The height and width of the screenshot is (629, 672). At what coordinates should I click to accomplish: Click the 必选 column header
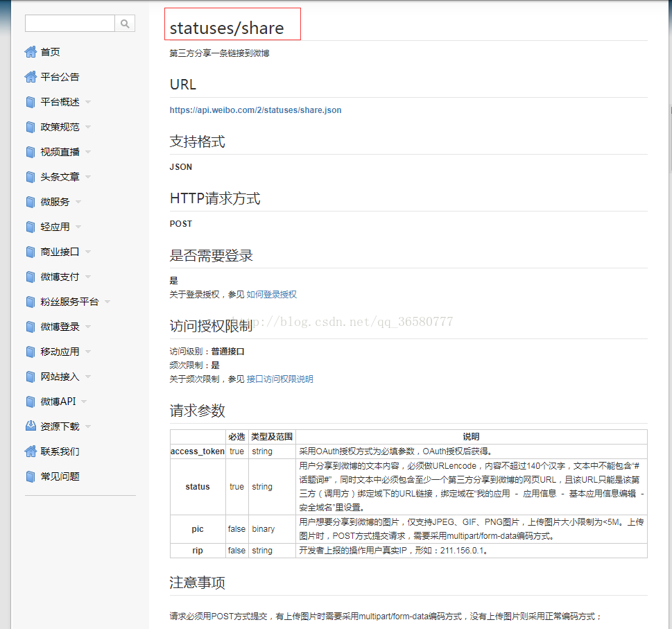(237, 437)
